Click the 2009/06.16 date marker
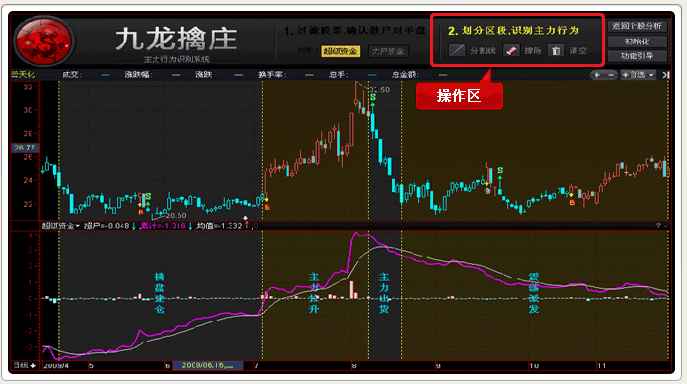The image size is (687, 384). [208, 365]
